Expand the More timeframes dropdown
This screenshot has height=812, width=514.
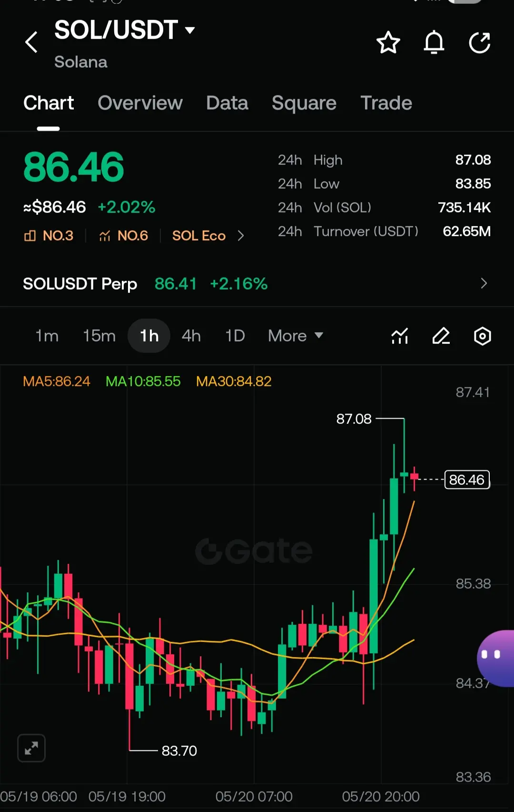click(x=296, y=336)
